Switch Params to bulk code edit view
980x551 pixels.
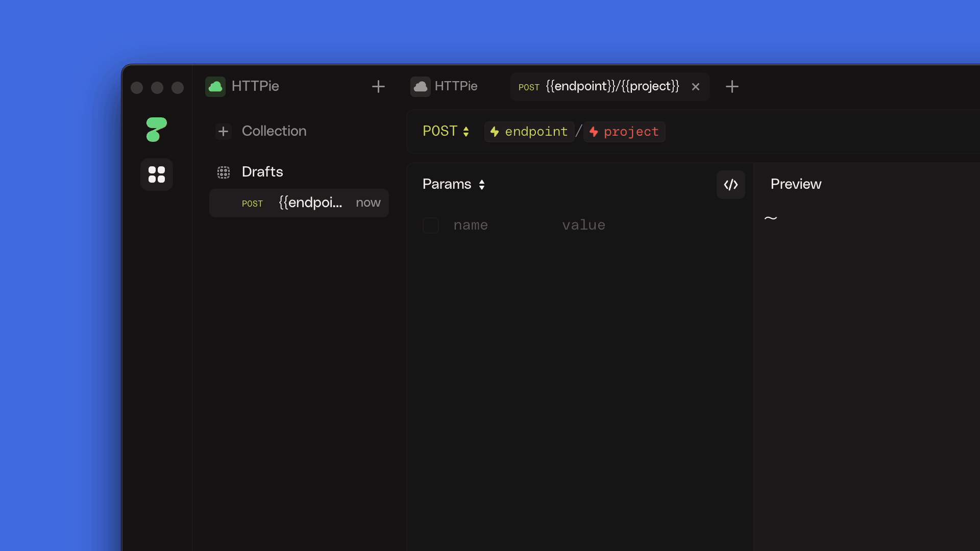(730, 184)
